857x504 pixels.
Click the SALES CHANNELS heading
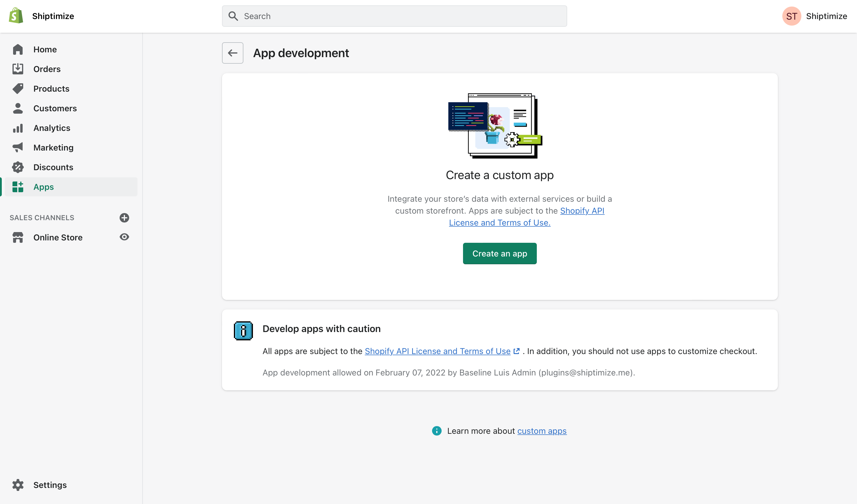pos(42,218)
